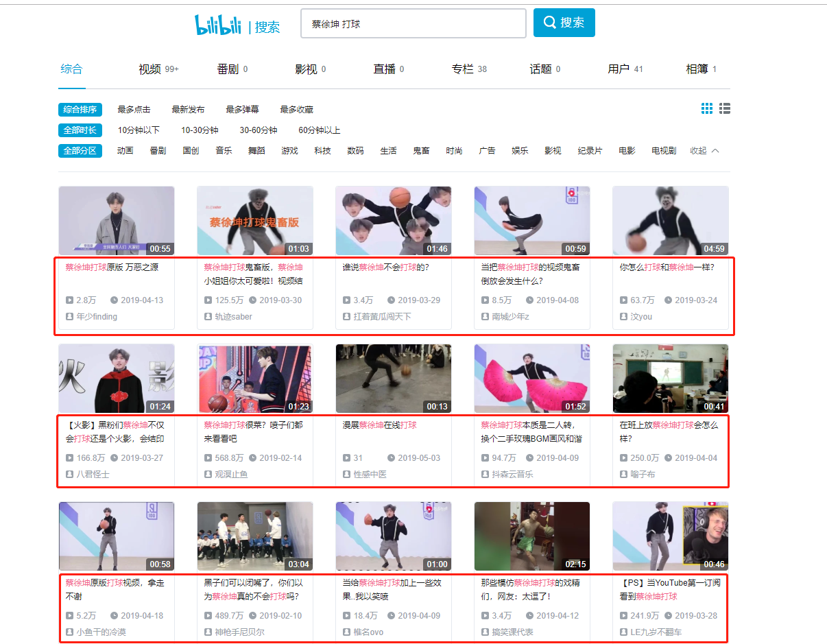Screen dimensions: 827x644
Task: Switch to grid view layout icon
Action: point(707,109)
